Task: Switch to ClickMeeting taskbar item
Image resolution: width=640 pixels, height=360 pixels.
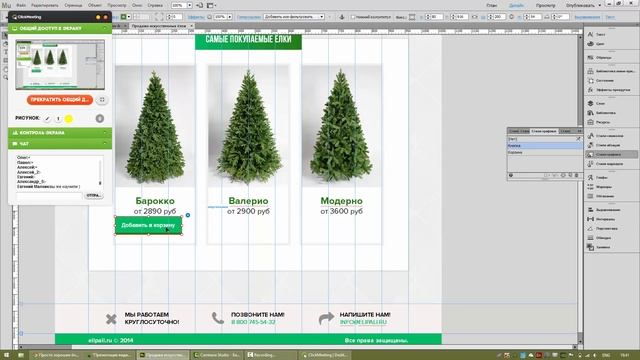Action: tap(325, 355)
